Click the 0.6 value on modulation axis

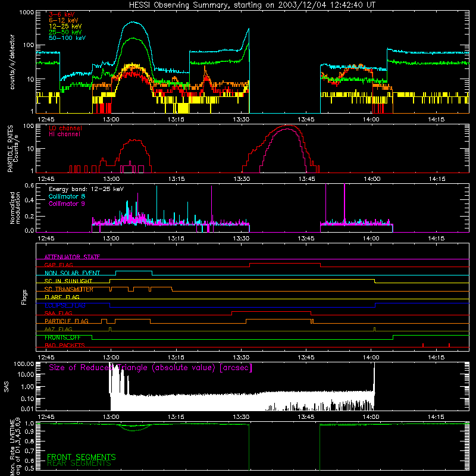click(29, 185)
